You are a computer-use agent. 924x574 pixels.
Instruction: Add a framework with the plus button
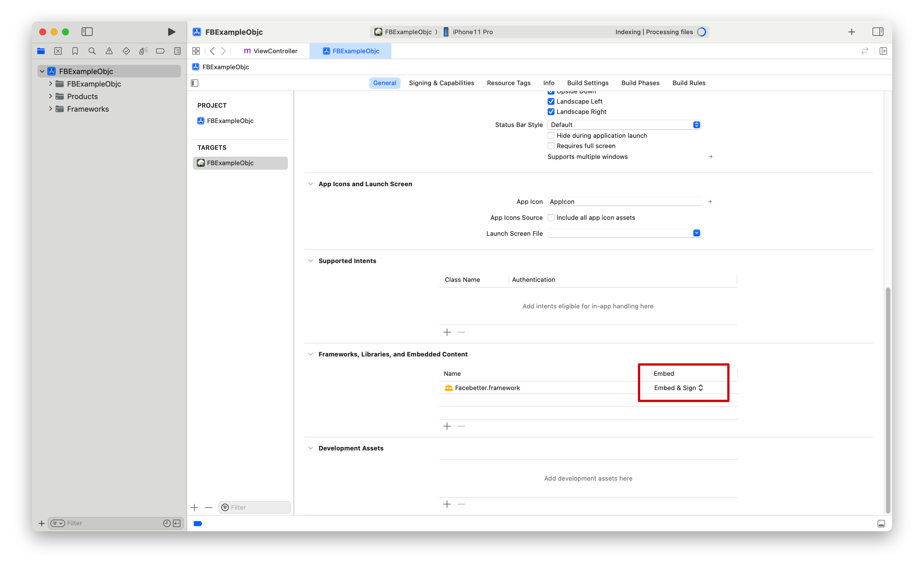pos(447,426)
